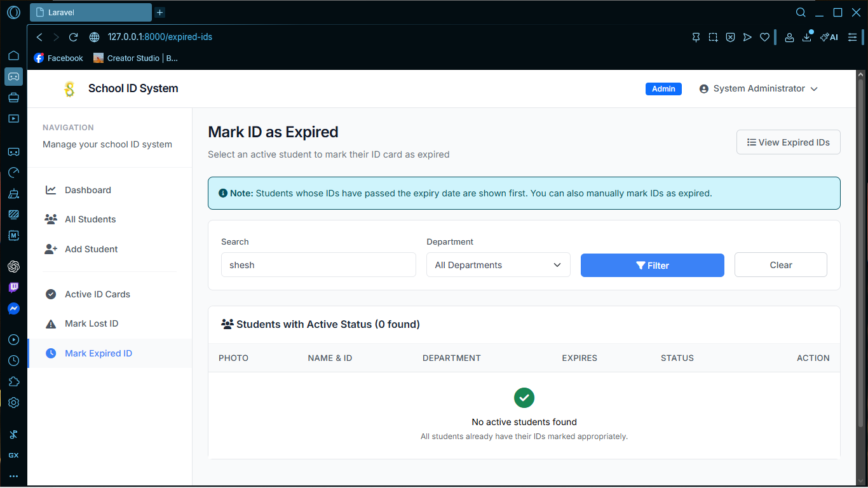868x488 pixels.
Task: Click the 'No active students found' message
Action: click(x=524, y=422)
